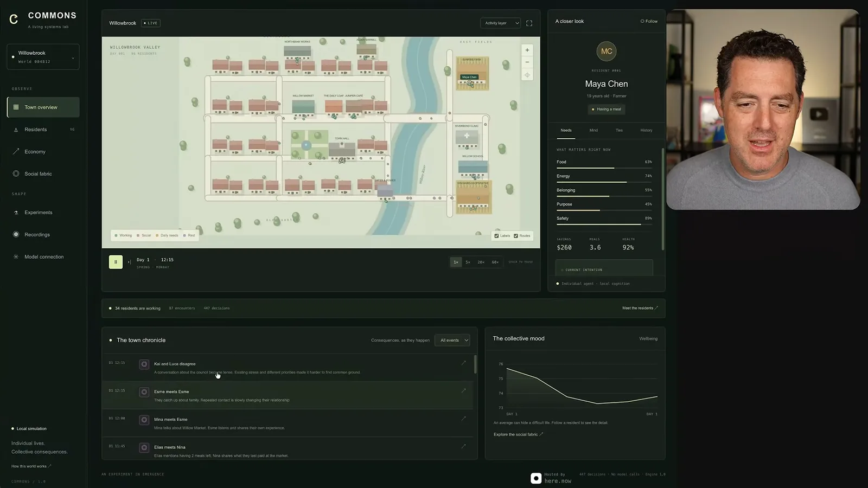Switch to the Needs tab
Viewport: 868px width, 488px height.
(x=566, y=130)
